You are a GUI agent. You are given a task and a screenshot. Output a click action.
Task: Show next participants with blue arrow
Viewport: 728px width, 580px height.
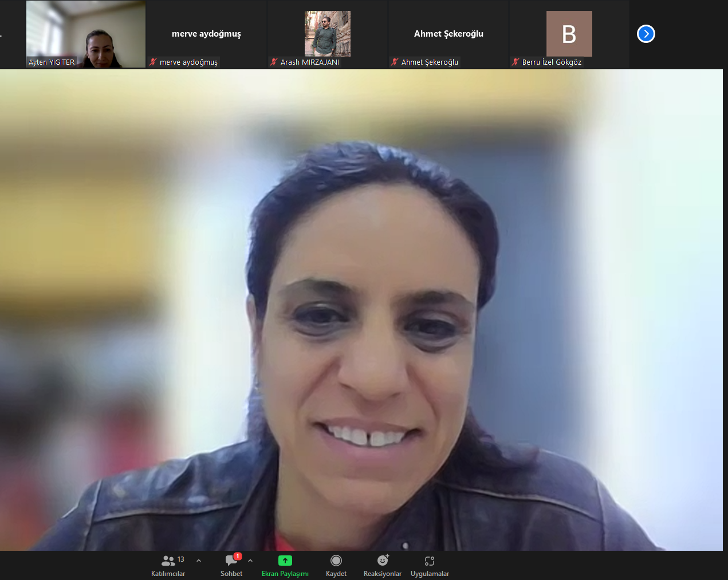coord(646,34)
